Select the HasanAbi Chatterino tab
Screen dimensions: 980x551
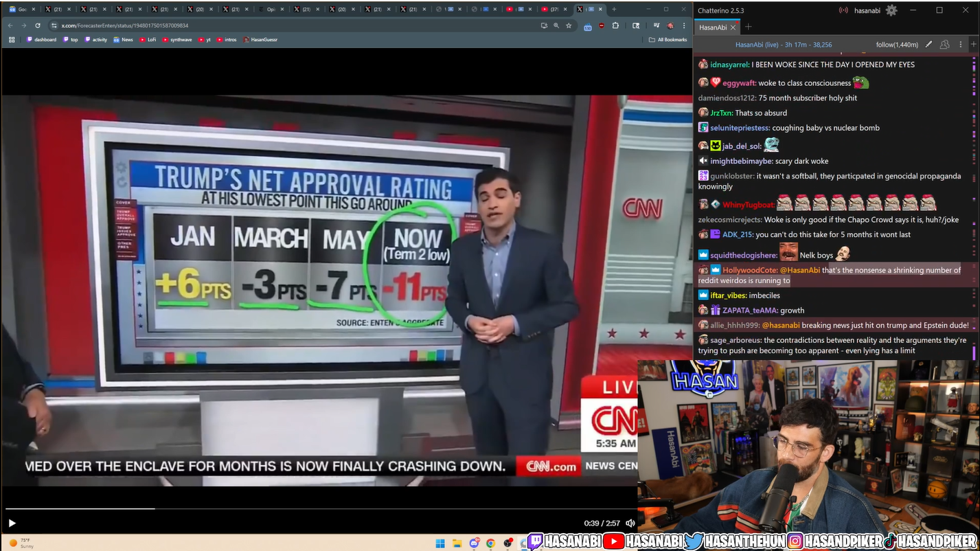(713, 27)
